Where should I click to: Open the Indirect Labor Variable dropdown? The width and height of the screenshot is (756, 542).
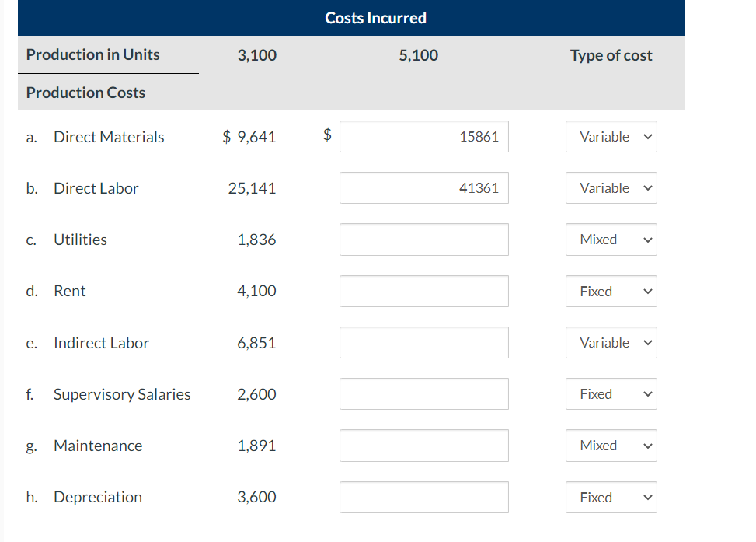[611, 342]
